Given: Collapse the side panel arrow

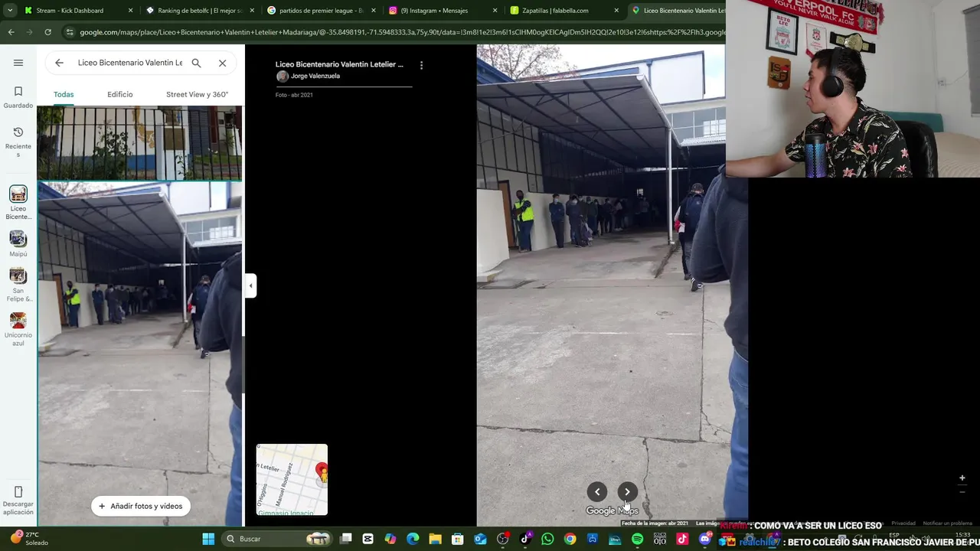Looking at the screenshot, I should point(250,285).
